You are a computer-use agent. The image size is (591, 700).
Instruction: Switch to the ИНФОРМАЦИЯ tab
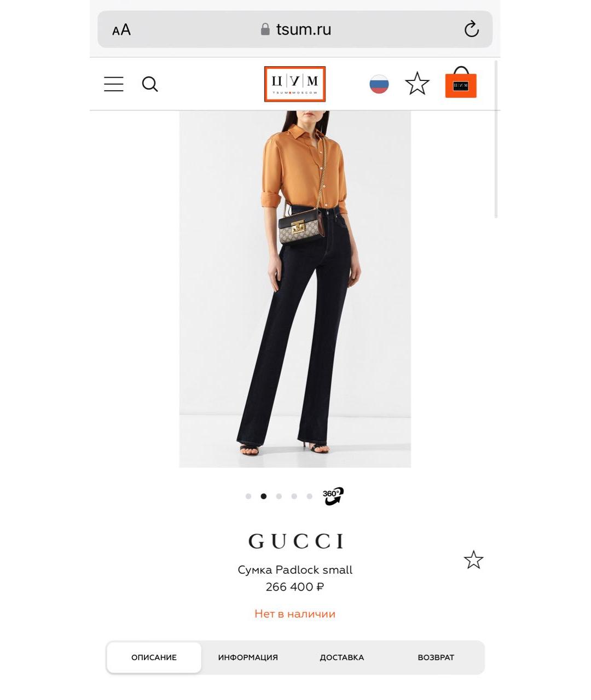[248, 657]
